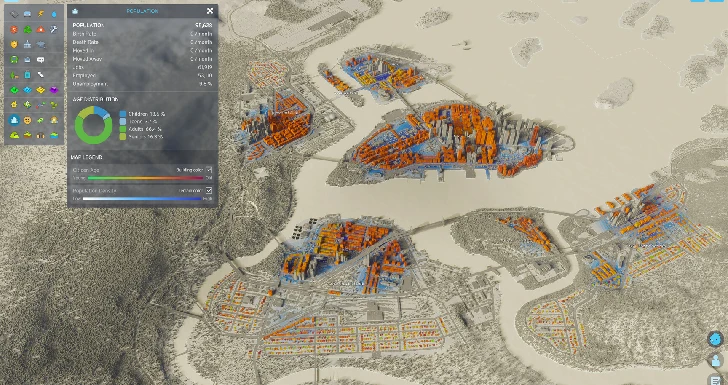Open the green sprout plant info view
728x385 pixels.
(54, 105)
